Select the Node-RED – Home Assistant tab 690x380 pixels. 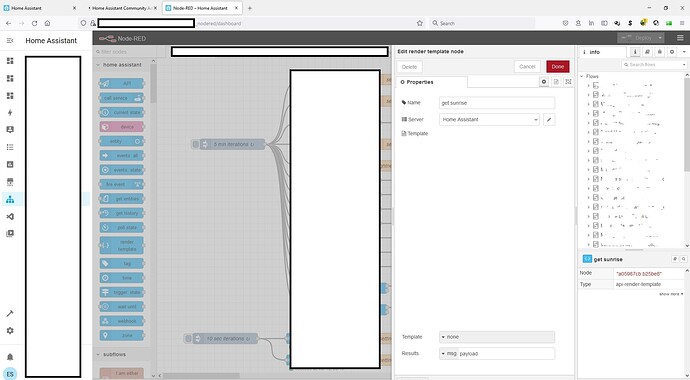[x=202, y=8]
